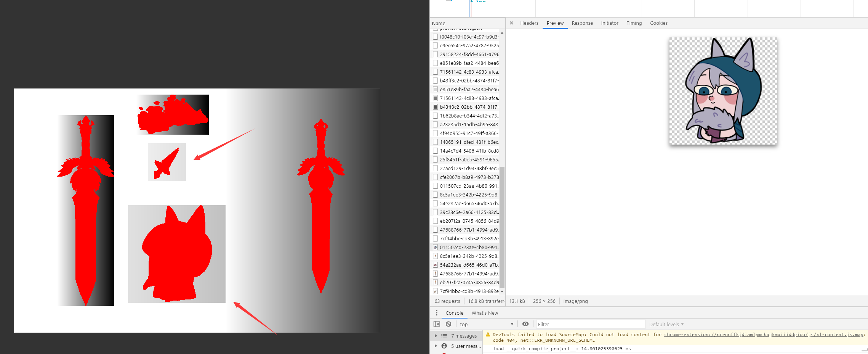The image size is (868, 354).
Task: Click the request list scroll-down arrow
Action: [x=502, y=291]
